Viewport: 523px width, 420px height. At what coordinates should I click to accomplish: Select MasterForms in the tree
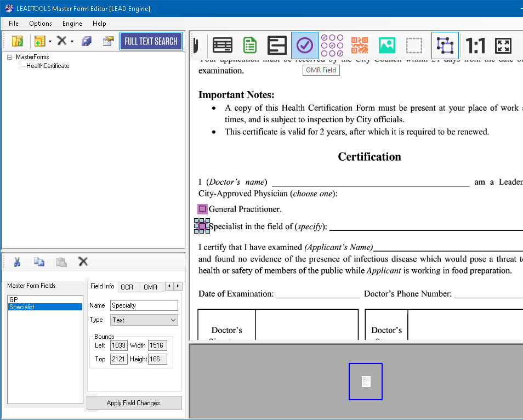tap(32, 57)
